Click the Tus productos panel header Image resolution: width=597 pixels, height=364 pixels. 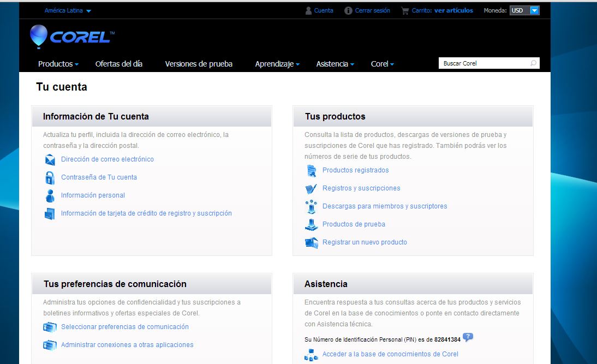pos(413,116)
